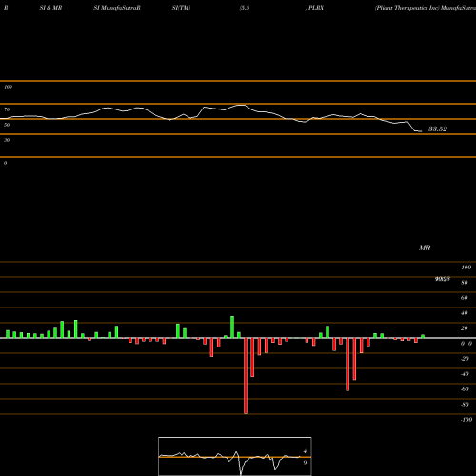Click the tallest red MR histogram bar
476x476 pixels.
(x=246, y=376)
